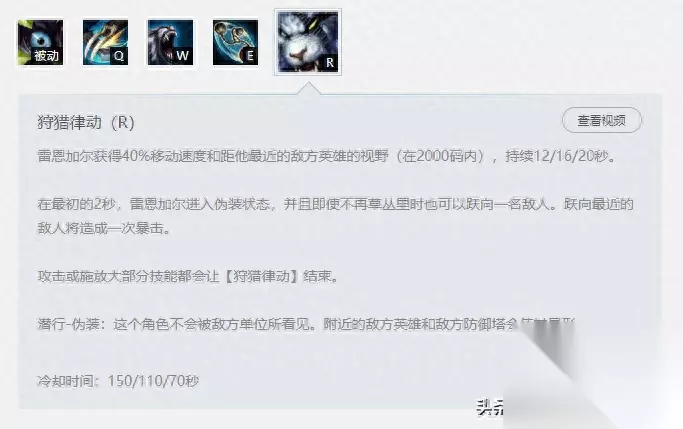Screen dimensions: 683x429
Task: Click the 150/110/70秒 cooldown value
Action: point(153,381)
